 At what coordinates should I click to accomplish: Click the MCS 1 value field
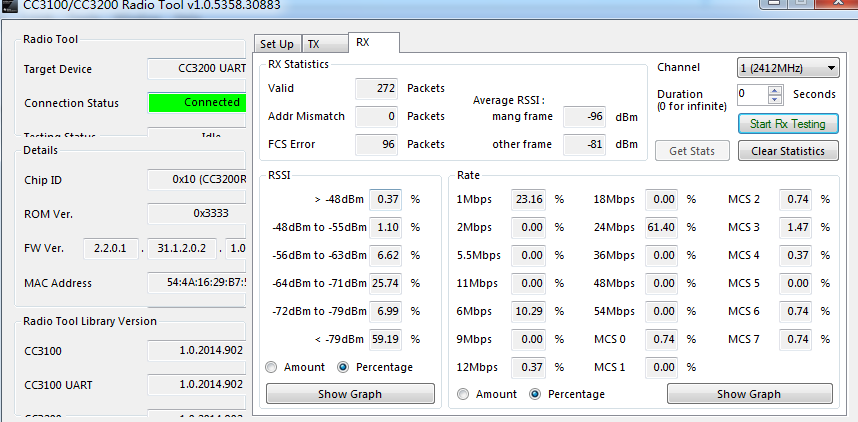click(x=662, y=367)
